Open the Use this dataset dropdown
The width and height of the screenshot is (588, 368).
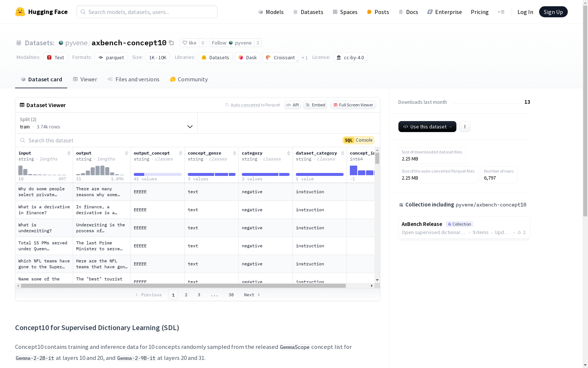point(427,127)
